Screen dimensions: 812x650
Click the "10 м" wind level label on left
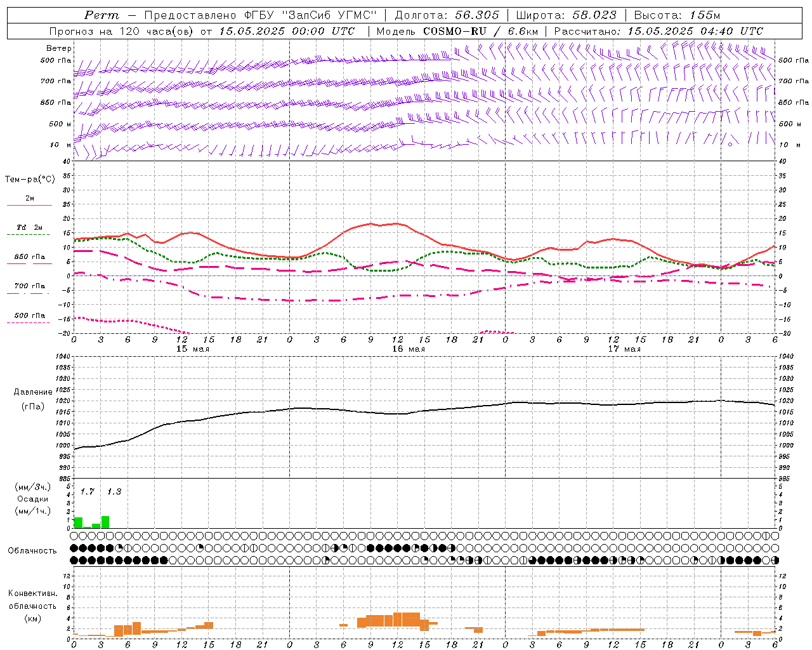61,145
